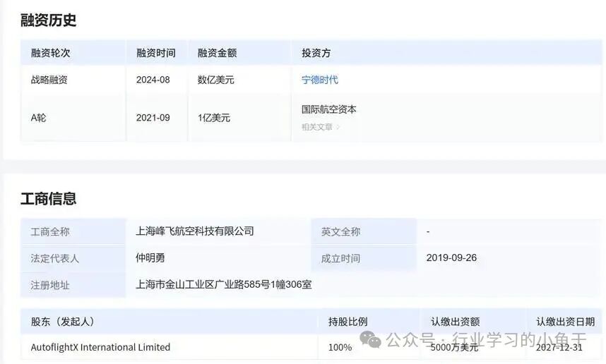Click the 2021-09 financing date
Viewport: 606px width, 364px height.
(x=153, y=118)
